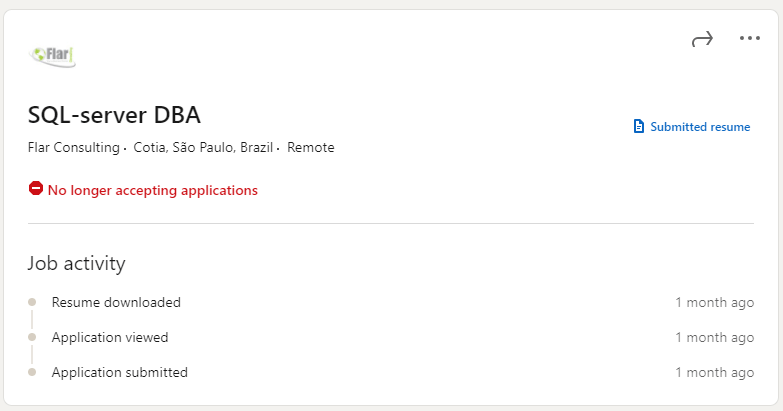Select the Application submitted activity entry
This screenshot has height=411, width=783.
(x=119, y=372)
